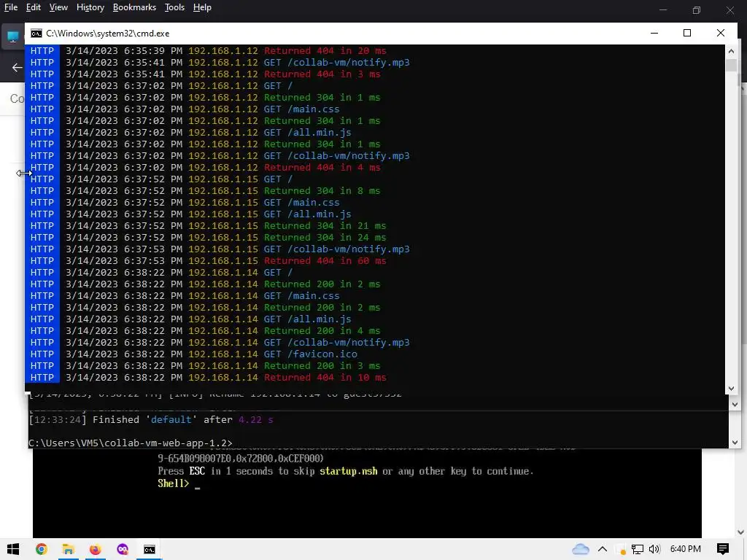
Task: Show hidden system tray icons
Action: (x=603, y=549)
